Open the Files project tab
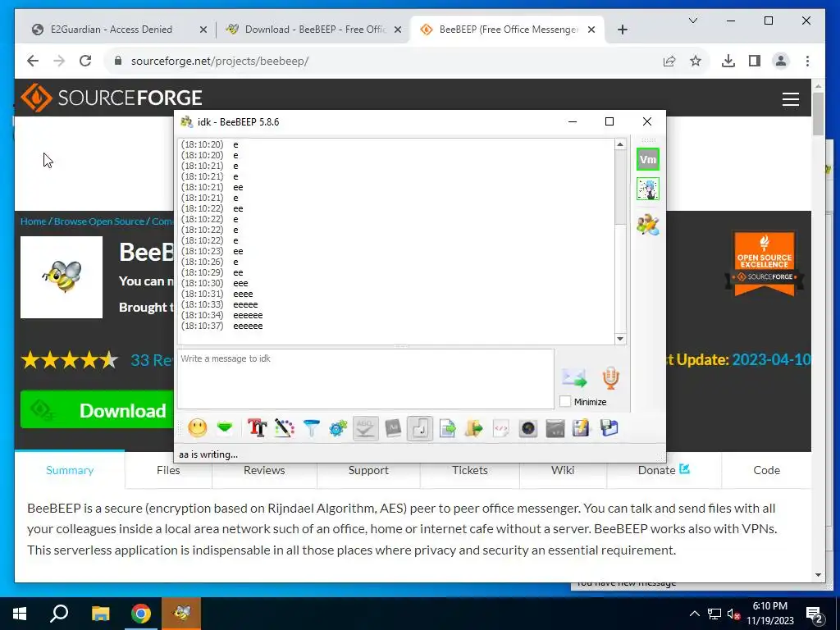The image size is (840, 630). [168, 470]
